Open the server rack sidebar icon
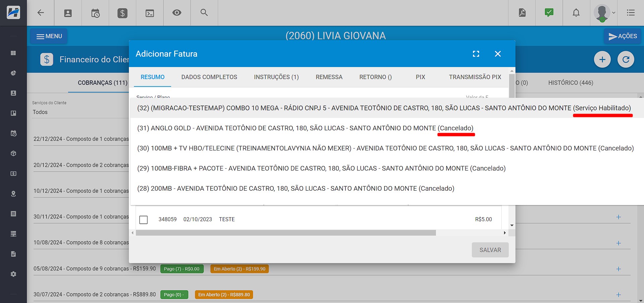Image resolution: width=644 pixels, height=303 pixels. click(13, 234)
